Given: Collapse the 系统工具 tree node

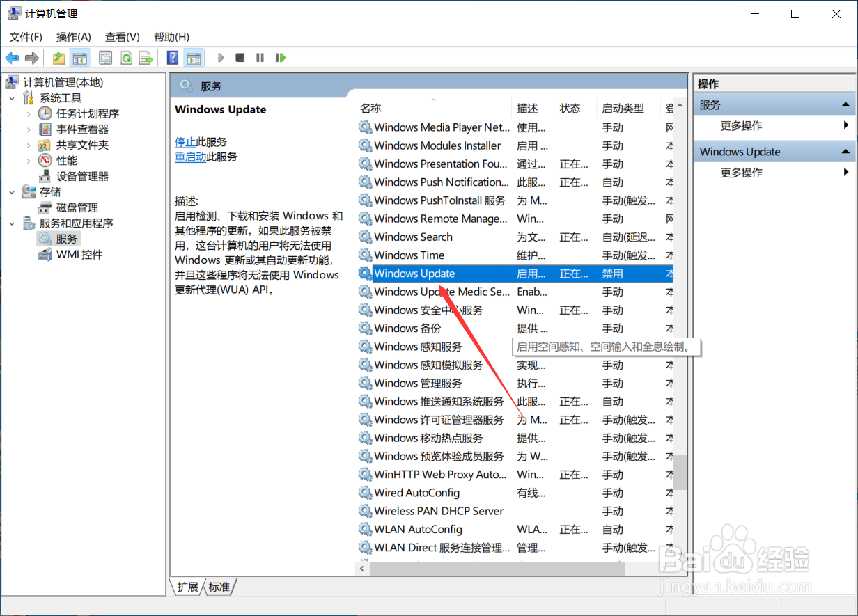Looking at the screenshot, I should [x=13, y=98].
